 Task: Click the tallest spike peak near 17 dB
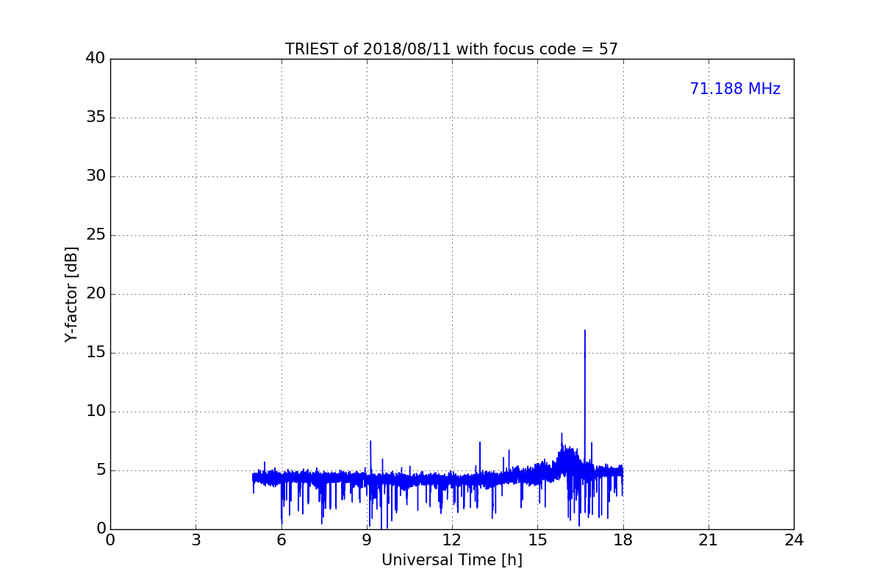coord(585,331)
